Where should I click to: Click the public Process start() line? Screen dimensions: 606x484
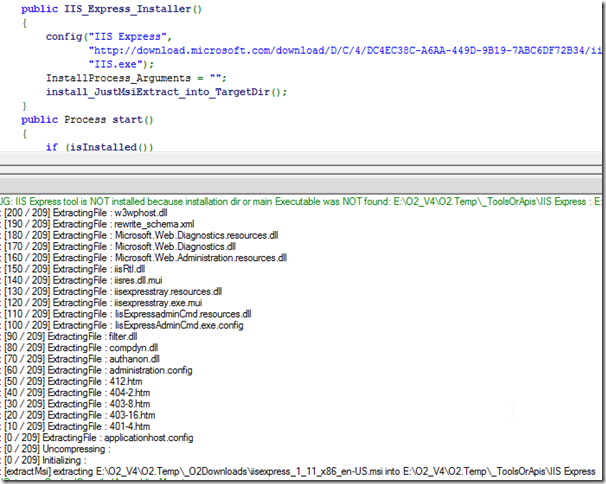(87, 119)
